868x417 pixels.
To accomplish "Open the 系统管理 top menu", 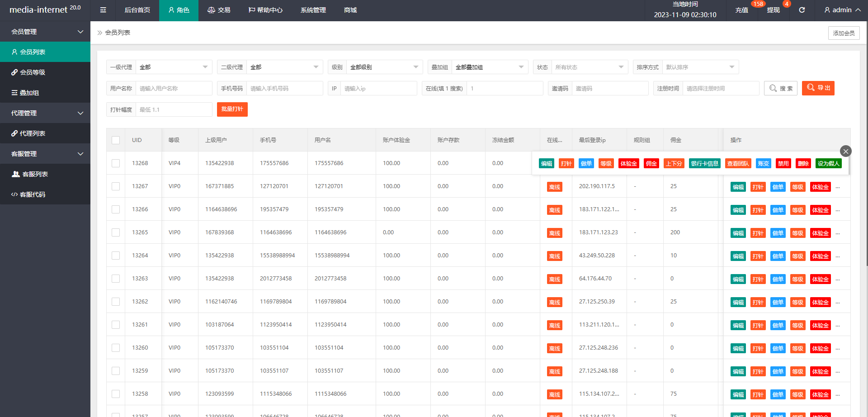I will click(313, 10).
